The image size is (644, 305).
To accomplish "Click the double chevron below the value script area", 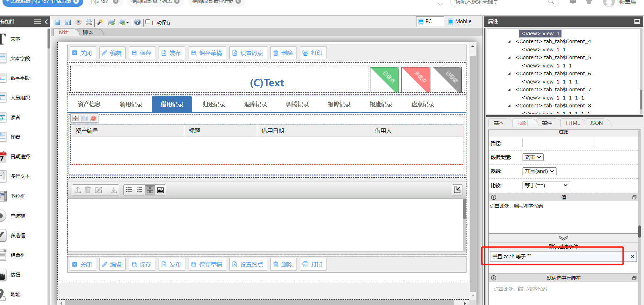I will (563, 238).
